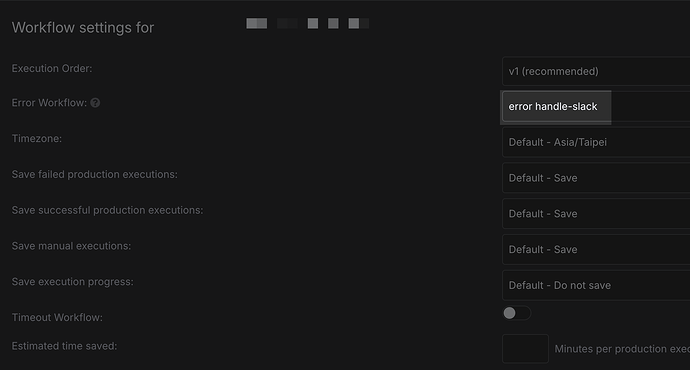Click the Workflow settings for heading

click(x=83, y=28)
